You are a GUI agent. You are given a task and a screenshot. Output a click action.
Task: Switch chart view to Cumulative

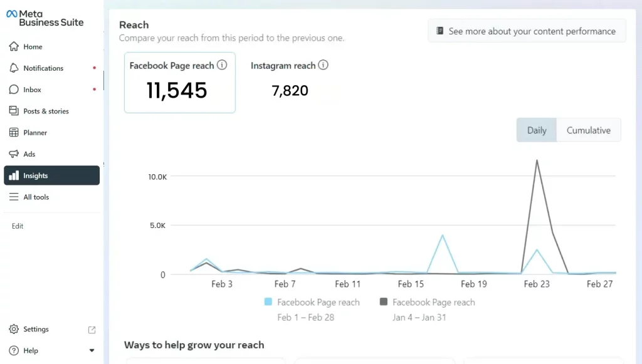pyautogui.click(x=588, y=130)
